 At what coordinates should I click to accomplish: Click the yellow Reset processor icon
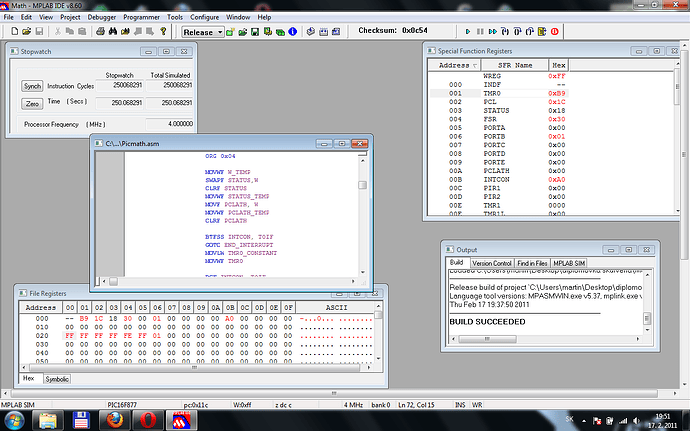(542, 31)
